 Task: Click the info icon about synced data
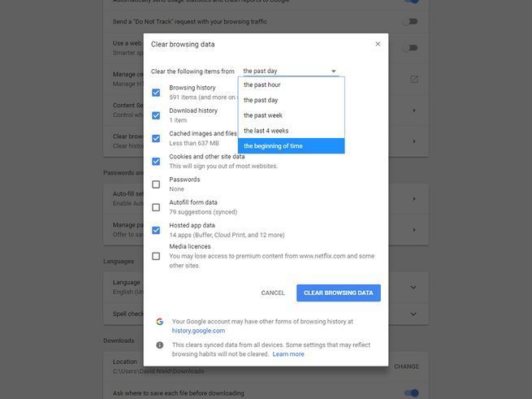160,345
